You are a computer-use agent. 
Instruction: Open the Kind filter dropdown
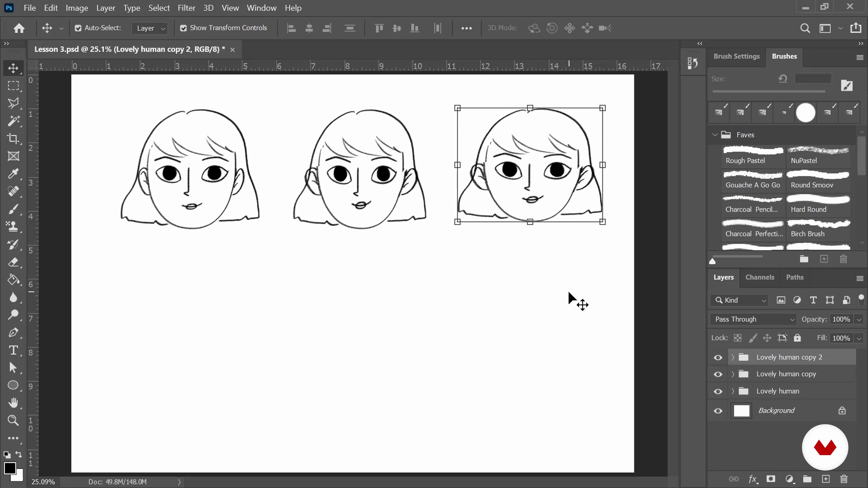tap(739, 300)
